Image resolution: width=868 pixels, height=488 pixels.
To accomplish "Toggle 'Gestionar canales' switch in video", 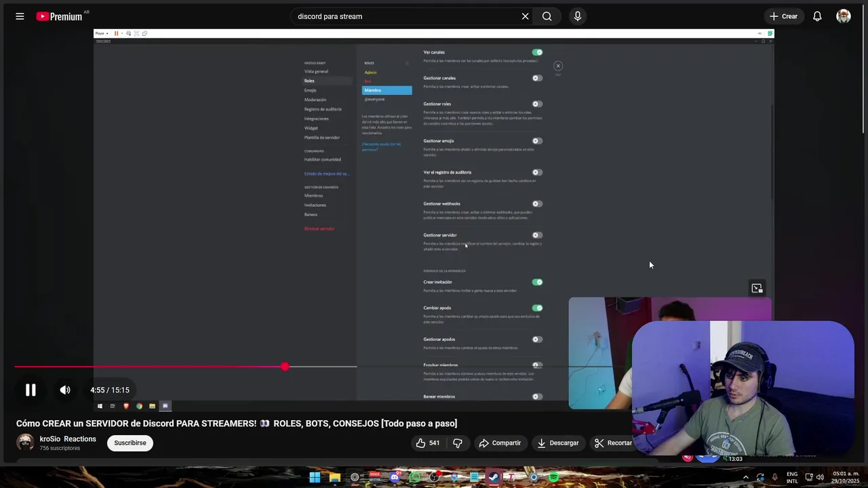I will (x=537, y=78).
